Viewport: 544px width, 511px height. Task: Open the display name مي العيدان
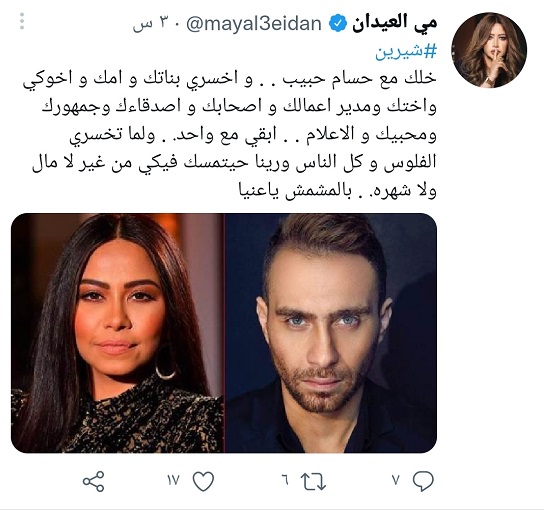pyautogui.click(x=394, y=23)
